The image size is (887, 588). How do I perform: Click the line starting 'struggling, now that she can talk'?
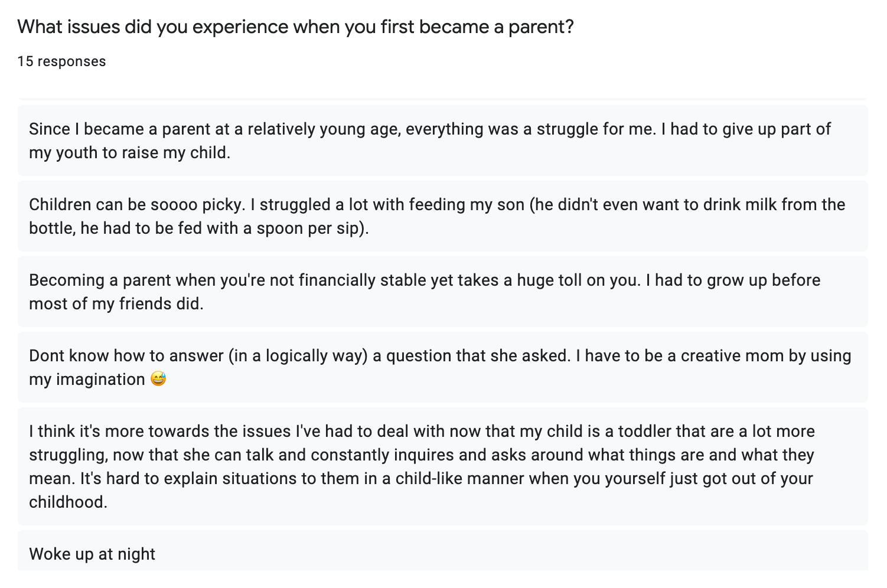[421, 455]
